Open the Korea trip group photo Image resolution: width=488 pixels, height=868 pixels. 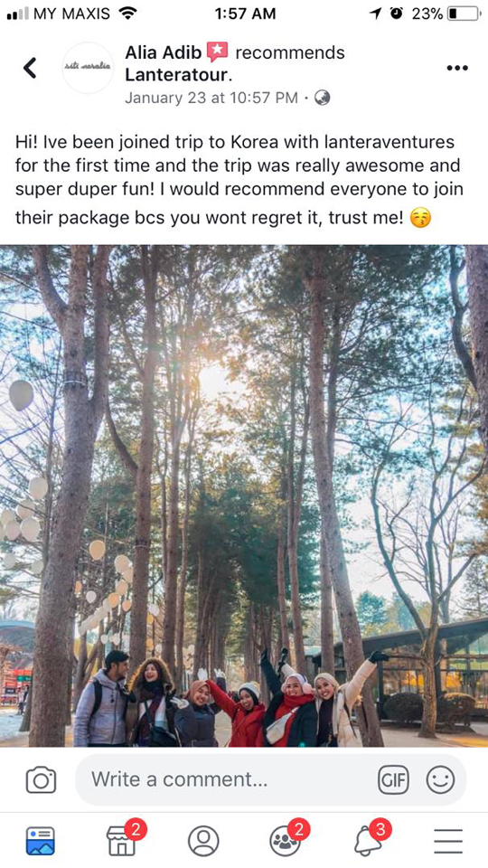click(244, 496)
